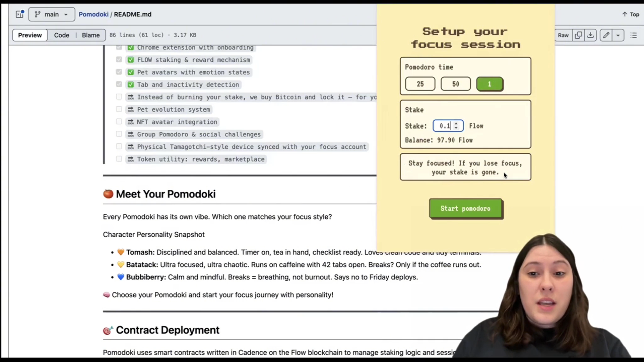This screenshot has height=362, width=644.
Task: Click the orange heart beside Tomash
Action: pyautogui.click(x=121, y=252)
